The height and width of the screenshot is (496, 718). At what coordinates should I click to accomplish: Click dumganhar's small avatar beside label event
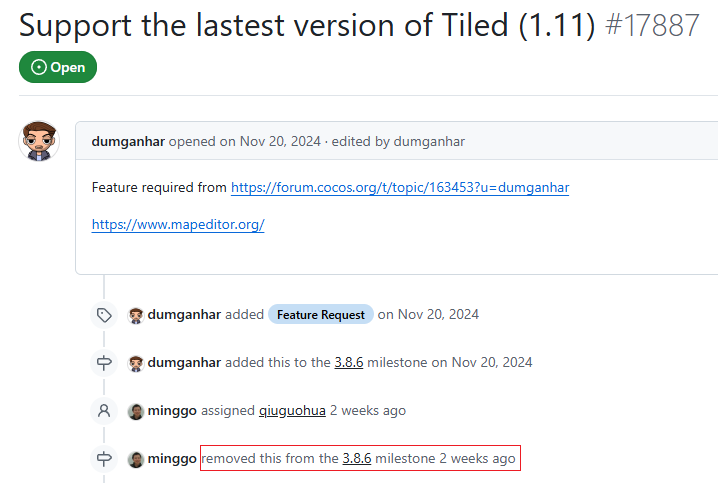pos(136,315)
